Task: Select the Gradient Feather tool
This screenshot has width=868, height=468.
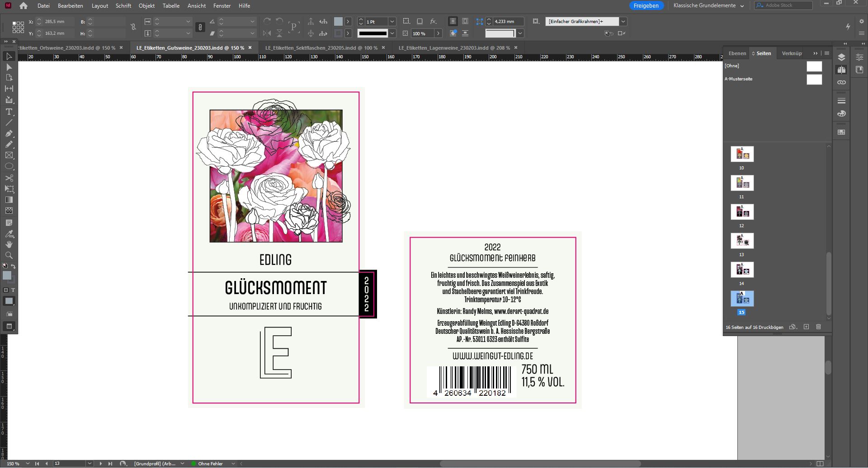Action: (9, 211)
